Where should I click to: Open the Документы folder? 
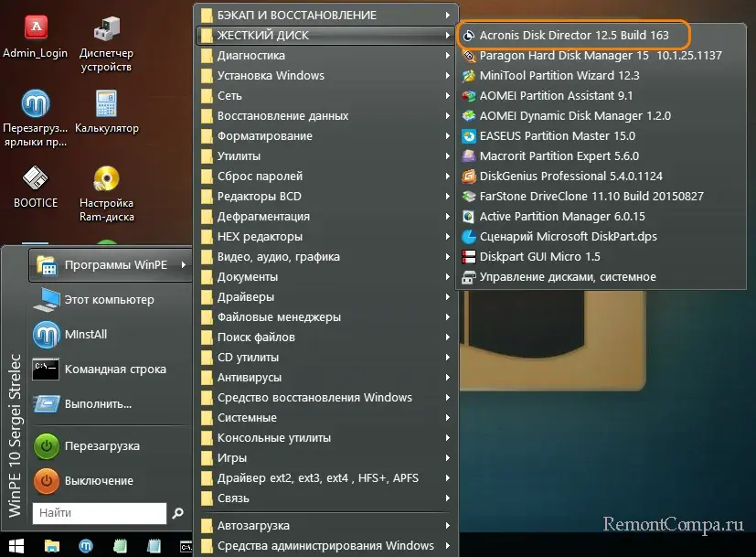click(326, 277)
